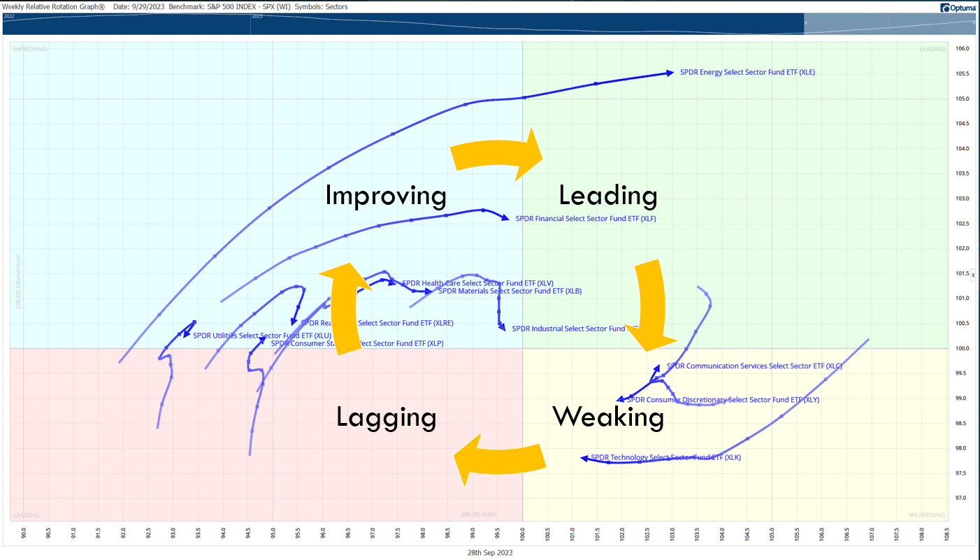The height and width of the screenshot is (560, 980).
Task: Click the Optuma logo
Action: (958, 7)
